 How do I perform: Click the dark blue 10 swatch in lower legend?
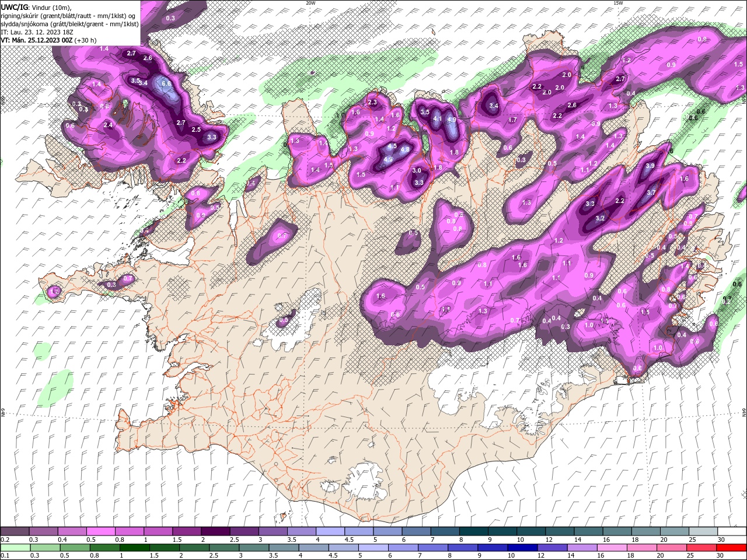click(521, 547)
